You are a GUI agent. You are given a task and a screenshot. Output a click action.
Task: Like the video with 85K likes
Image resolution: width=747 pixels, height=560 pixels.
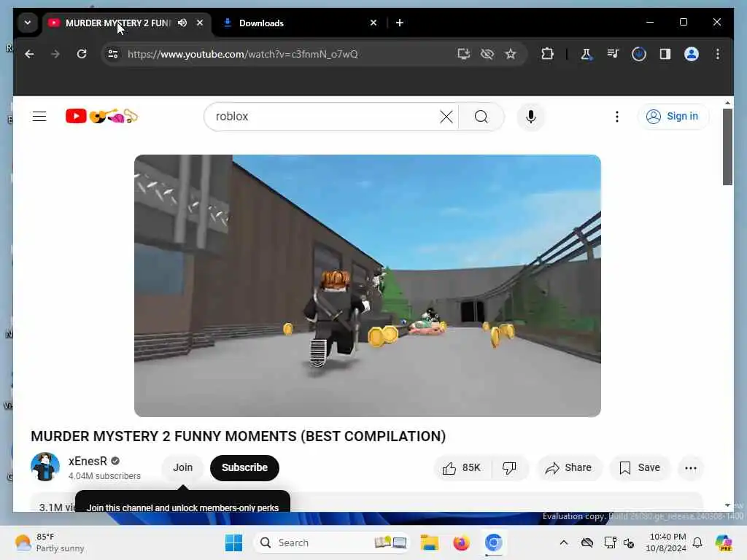pyautogui.click(x=461, y=468)
